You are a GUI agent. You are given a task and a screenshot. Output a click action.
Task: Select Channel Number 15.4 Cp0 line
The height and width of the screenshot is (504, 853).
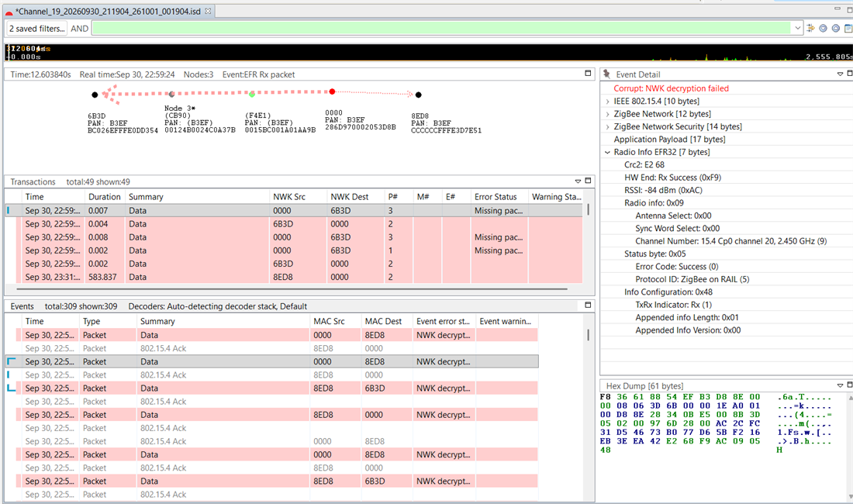(x=730, y=241)
